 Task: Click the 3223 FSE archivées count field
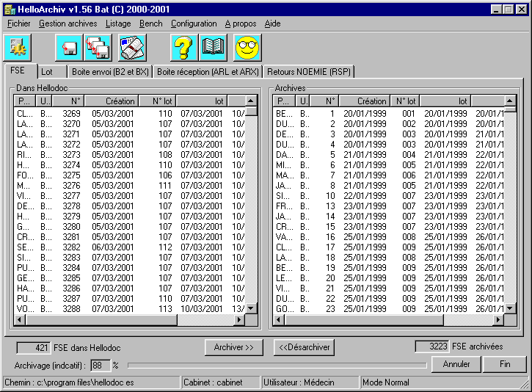pyautogui.click(x=432, y=346)
